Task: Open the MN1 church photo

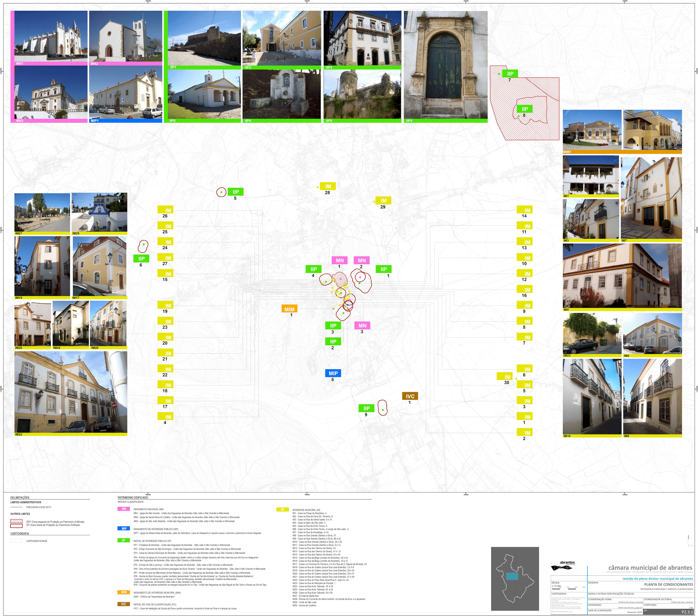Action: click(x=51, y=38)
